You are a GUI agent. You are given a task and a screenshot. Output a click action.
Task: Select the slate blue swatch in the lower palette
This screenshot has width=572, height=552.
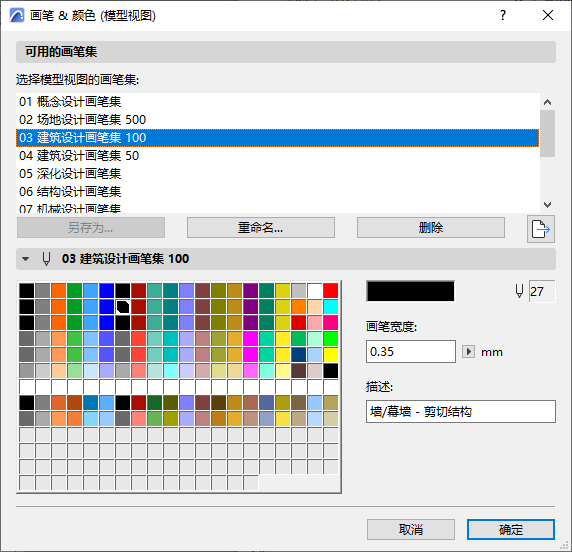pos(267,403)
